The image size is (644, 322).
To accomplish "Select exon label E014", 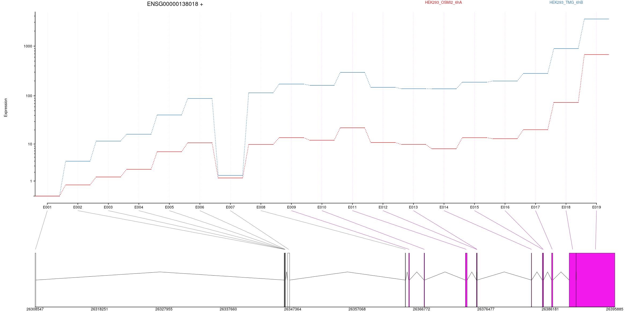I will (x=444, y=207).
